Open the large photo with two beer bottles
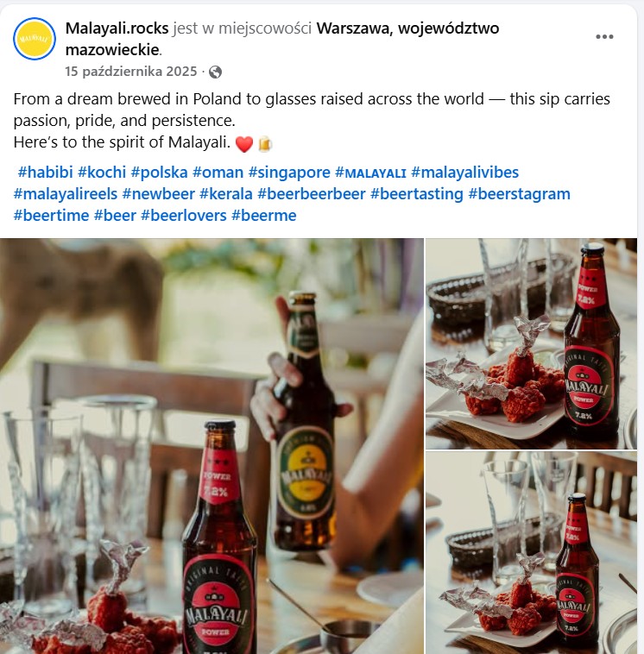The width and height of the screenshot is (644, 654). point(212,446)
